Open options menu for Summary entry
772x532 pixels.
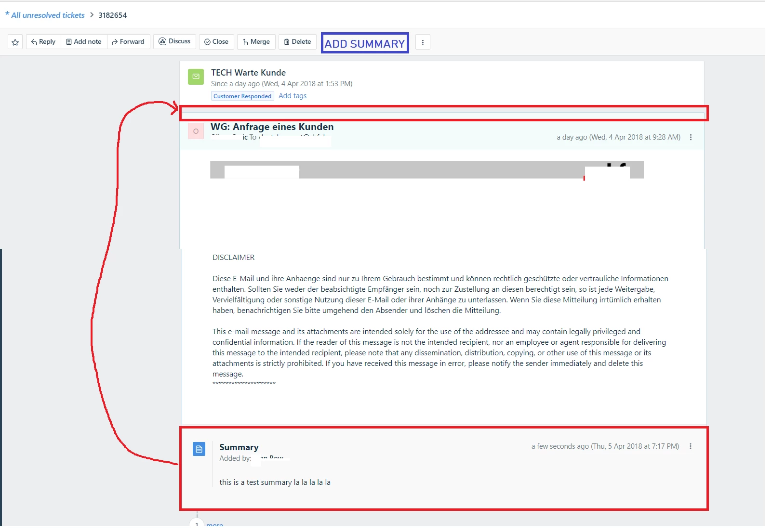pyautogui.click(x=691, y=446)
